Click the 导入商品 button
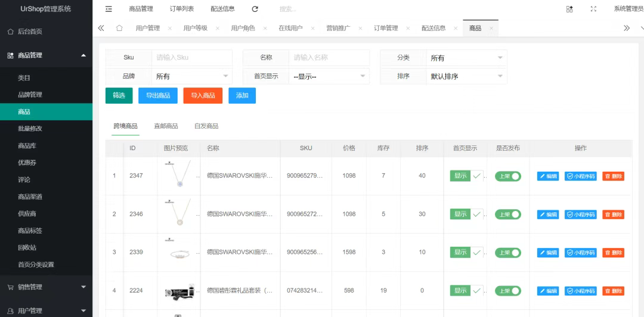The height and width of the screenshot is (317, 644). coord(203,95)
